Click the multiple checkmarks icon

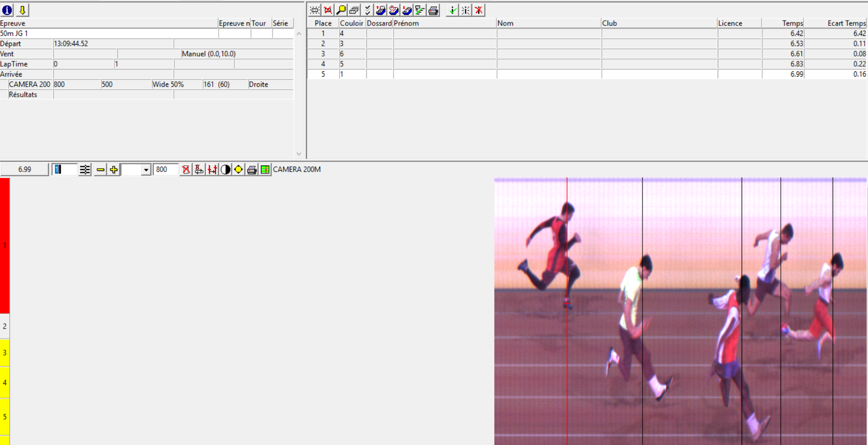[367, 10]
